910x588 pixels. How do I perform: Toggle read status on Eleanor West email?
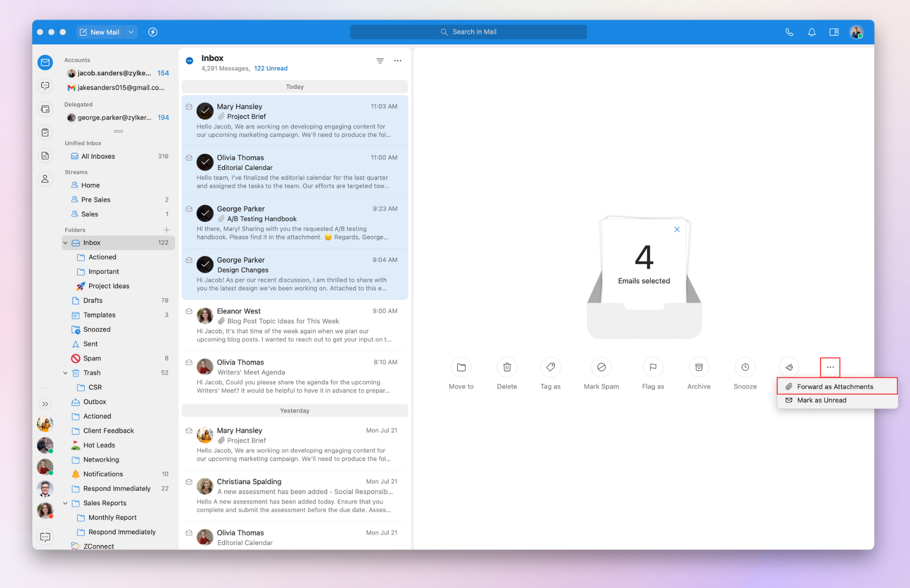click(189, 311)
